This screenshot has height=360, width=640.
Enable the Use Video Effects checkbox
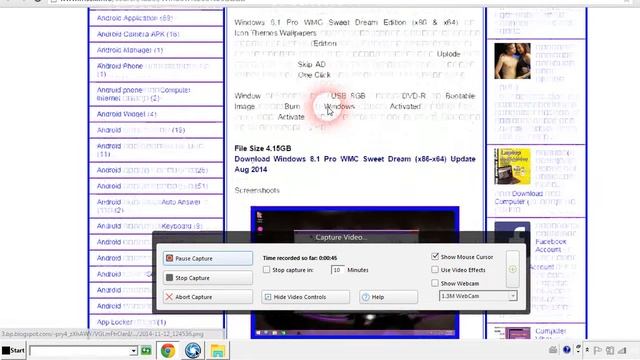coord(435,270)
